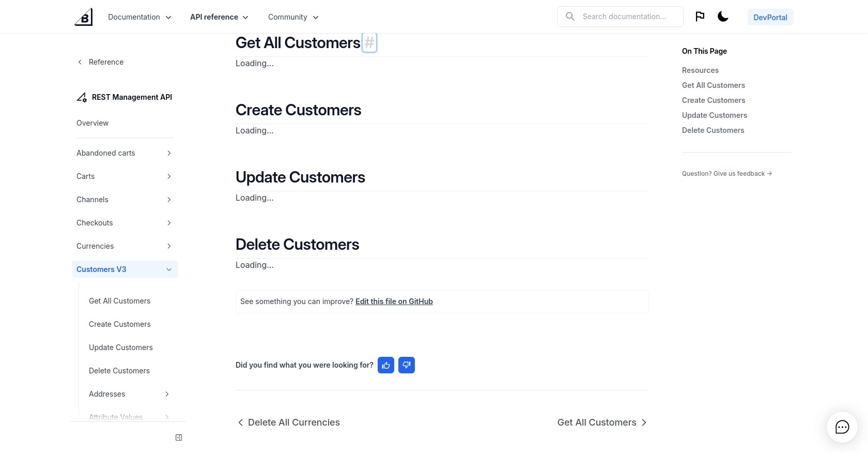Toggle dark mode moon icon
The width and height of the screenshot is (868, 453).
pos(723,17)
